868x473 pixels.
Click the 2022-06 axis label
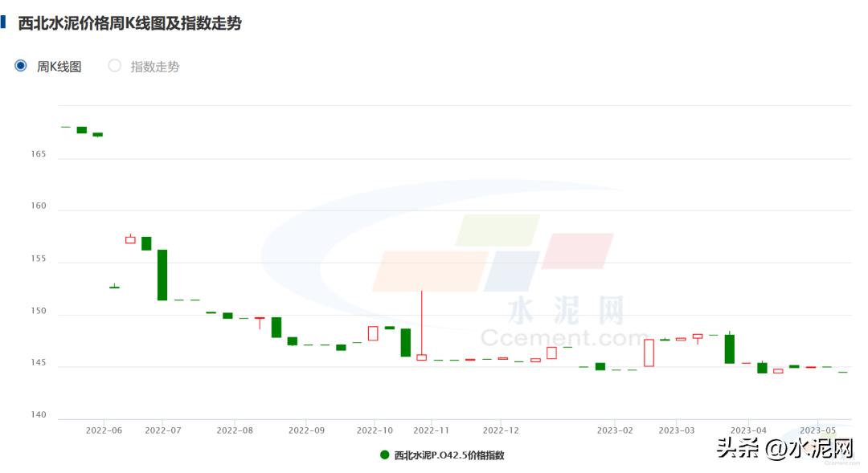pos(103,430)
